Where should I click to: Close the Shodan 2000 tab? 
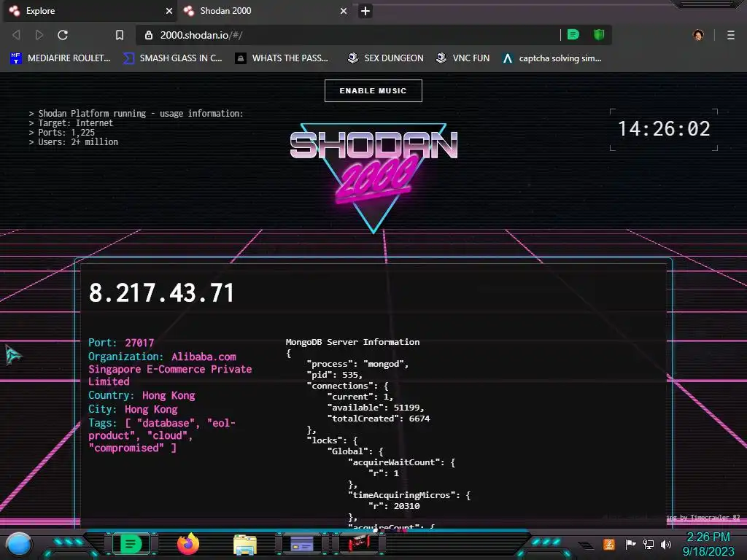[x=343, y=11]
